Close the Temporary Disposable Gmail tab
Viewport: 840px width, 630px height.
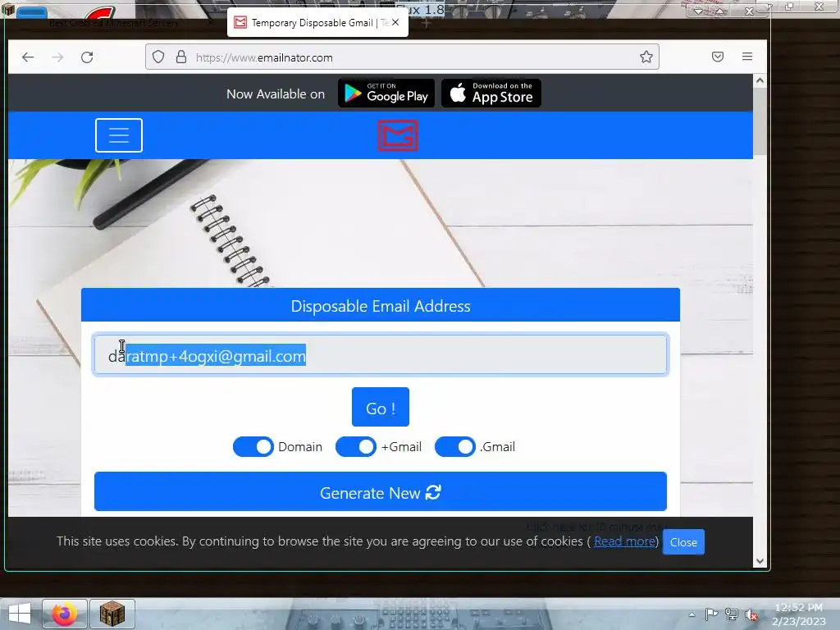pyautogui.click(x=395, y=22)
